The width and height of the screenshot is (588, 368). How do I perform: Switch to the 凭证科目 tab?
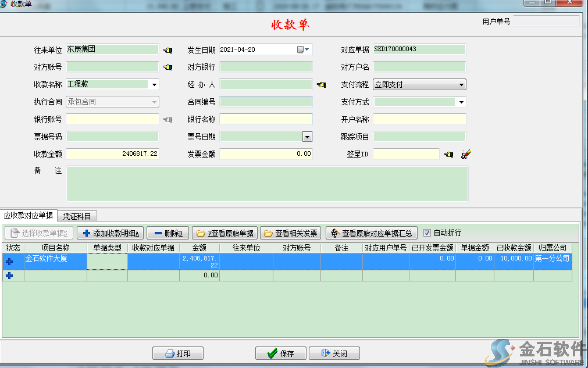tap(77, 216)
